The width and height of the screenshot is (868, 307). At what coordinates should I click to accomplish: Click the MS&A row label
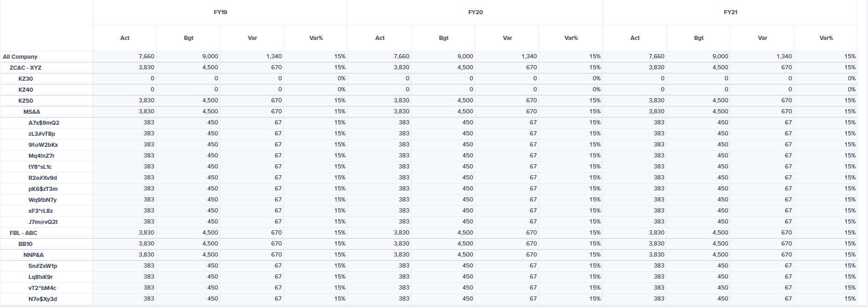(32, 112)
